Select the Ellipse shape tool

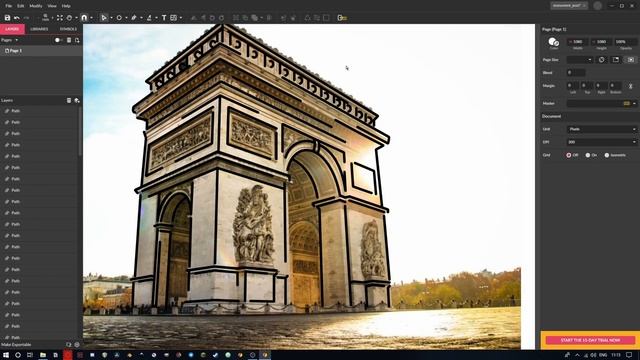[119, 18]
